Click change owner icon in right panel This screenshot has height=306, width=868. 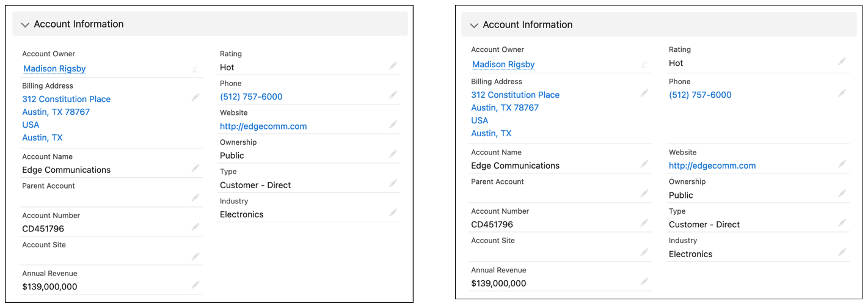[644, 65]
